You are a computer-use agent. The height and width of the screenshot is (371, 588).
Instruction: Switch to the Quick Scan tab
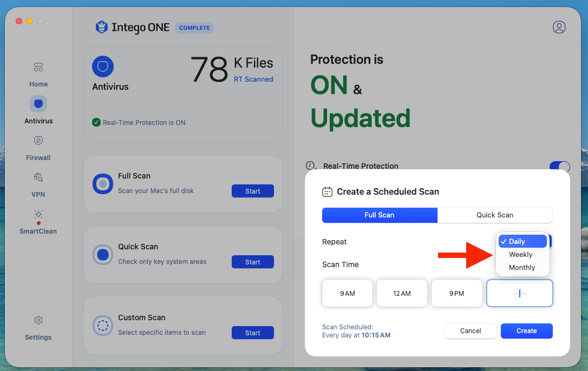click(x=495, y=215)
